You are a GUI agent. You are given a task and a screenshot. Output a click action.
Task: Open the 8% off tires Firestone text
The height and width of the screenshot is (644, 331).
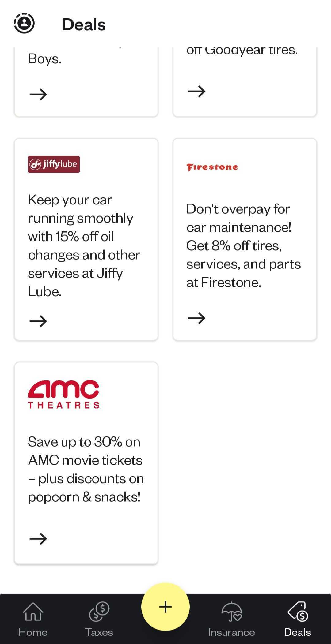[244, 246]
